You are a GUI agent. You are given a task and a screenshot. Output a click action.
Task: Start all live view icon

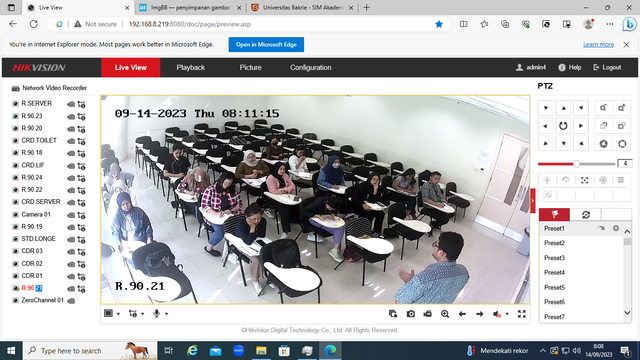[393, 314]
